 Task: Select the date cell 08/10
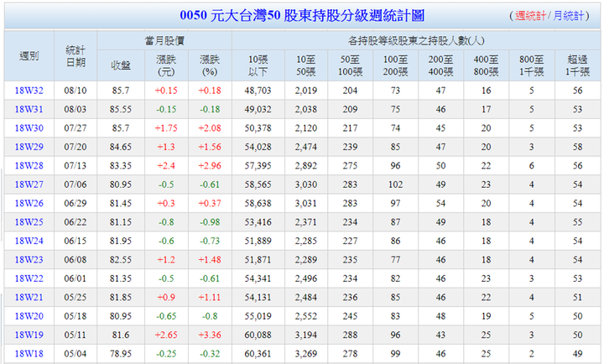(x=75, y=91)
